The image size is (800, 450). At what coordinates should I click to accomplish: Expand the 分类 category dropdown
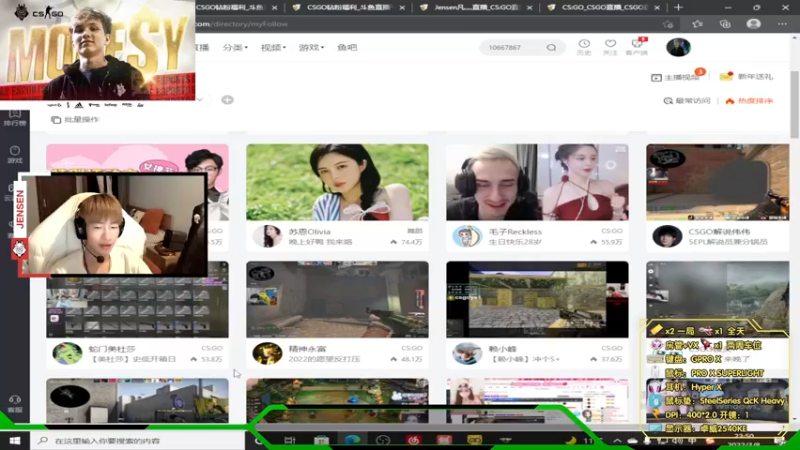click(x=235, y=47)
